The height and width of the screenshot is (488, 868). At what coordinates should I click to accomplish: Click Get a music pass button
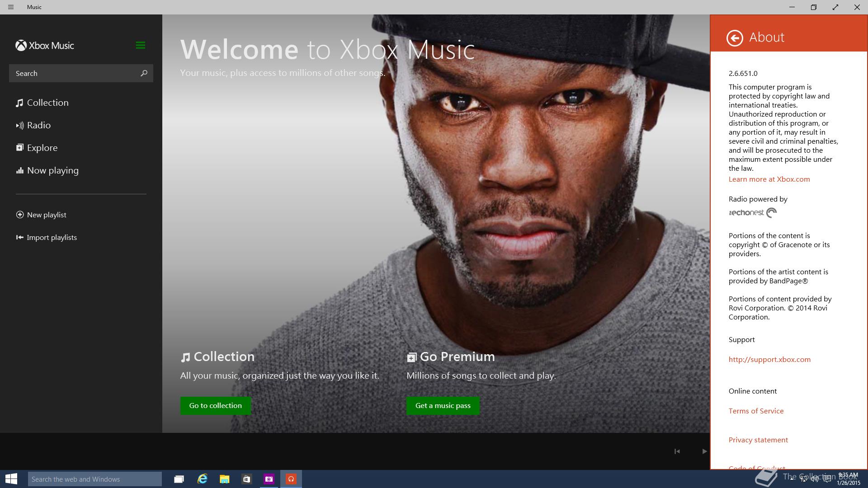[x=443, y=405]
